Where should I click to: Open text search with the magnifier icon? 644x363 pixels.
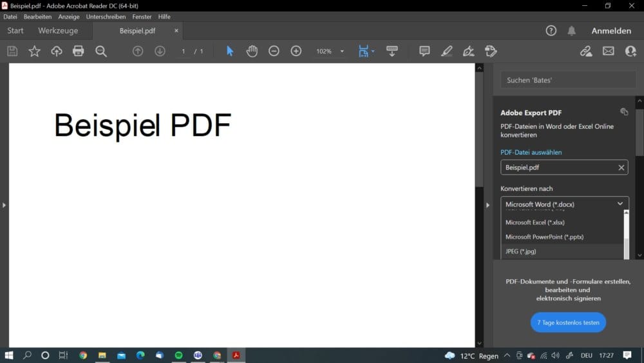(x=100, y=51)
